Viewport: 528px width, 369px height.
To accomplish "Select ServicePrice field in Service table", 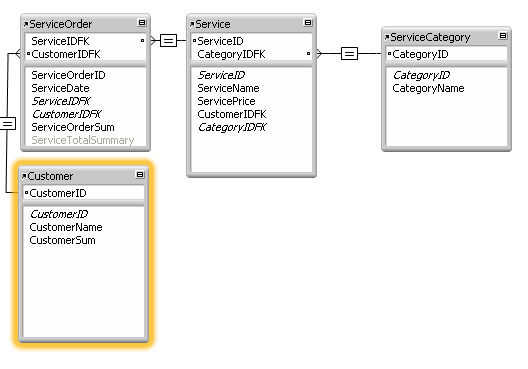I will (x=226, y=101).
